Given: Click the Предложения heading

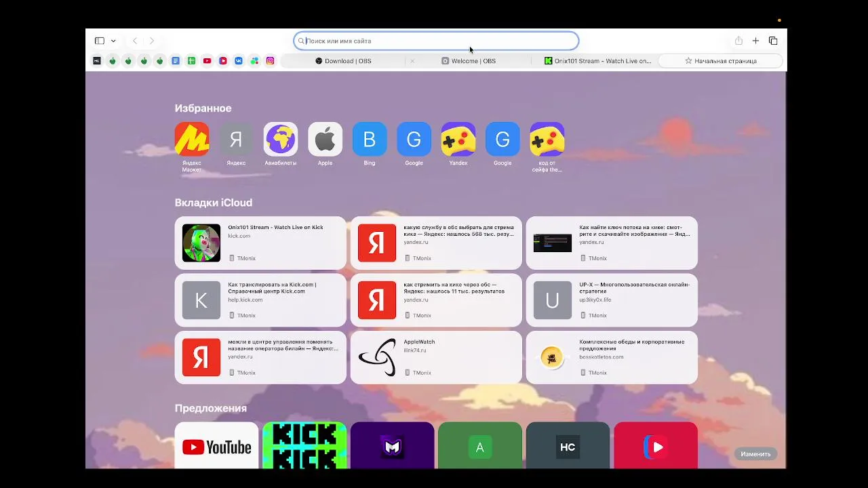Looking at the screenshot, I should [x=210, y=408].
